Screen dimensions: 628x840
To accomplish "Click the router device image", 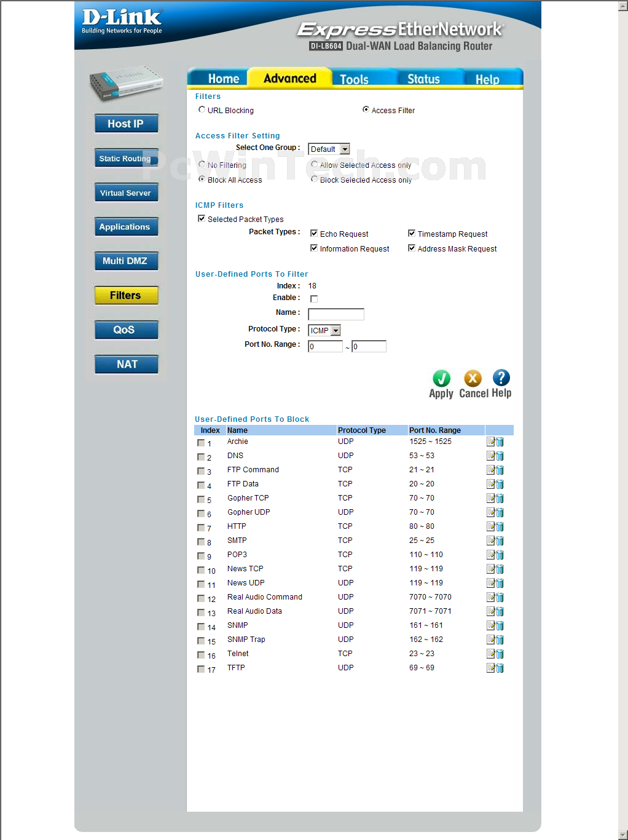I will 127,82.
